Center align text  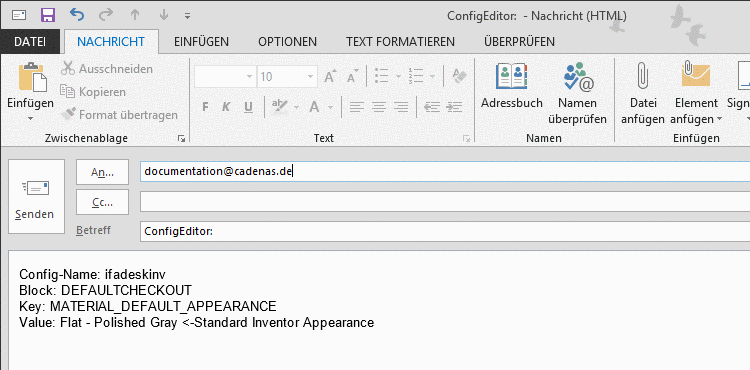[x=379, y=107]
